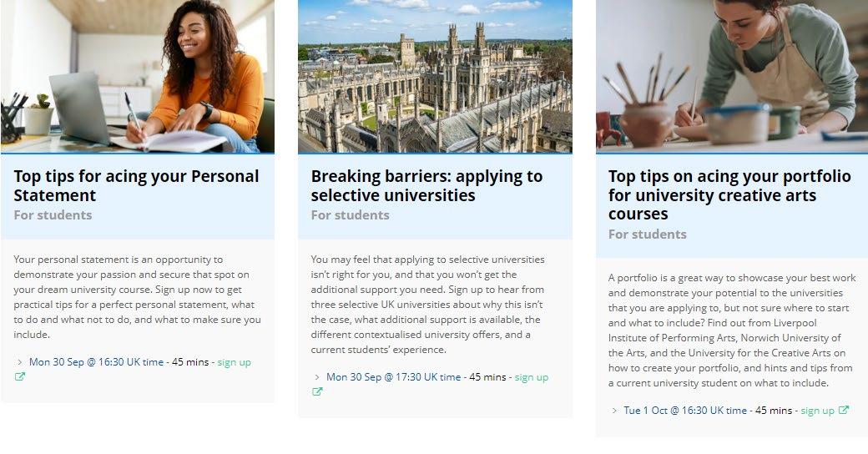Click the 'Breaking barriers: applying to selective universities' heading
This screenshot has height=454, width=868.
[426, 185]
